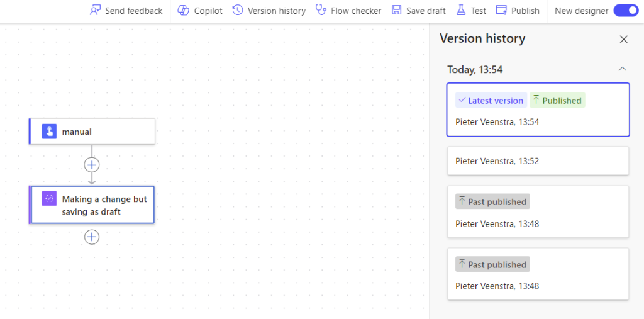Viewport: 644px width, 319px height.
Task: Click 'Pieter Veenstra, 13:54' text
Action: pos(497,121)
